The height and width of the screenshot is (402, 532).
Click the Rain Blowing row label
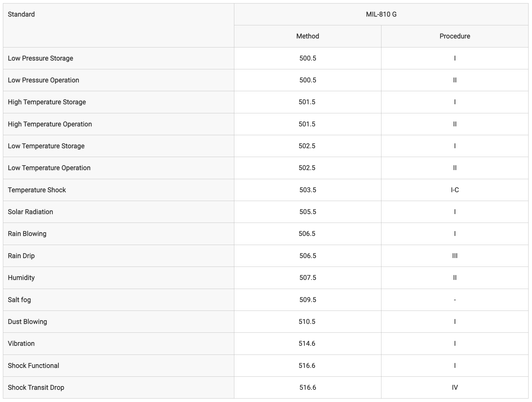119,234
